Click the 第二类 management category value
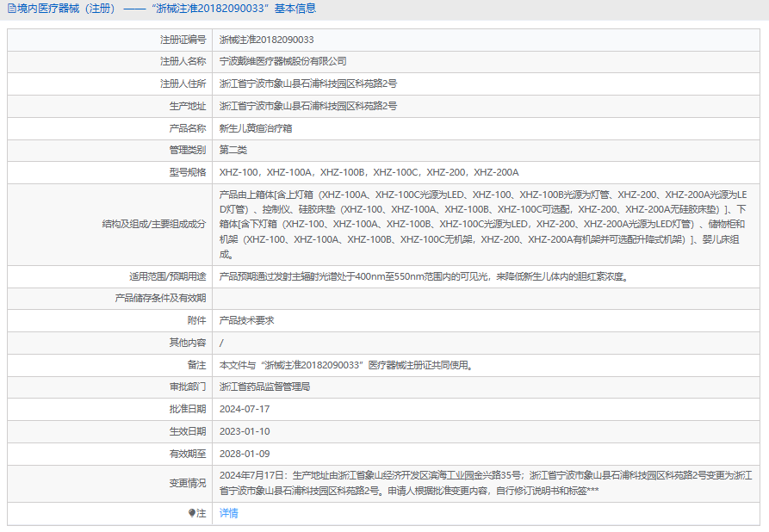 click(x=233, y=150)
